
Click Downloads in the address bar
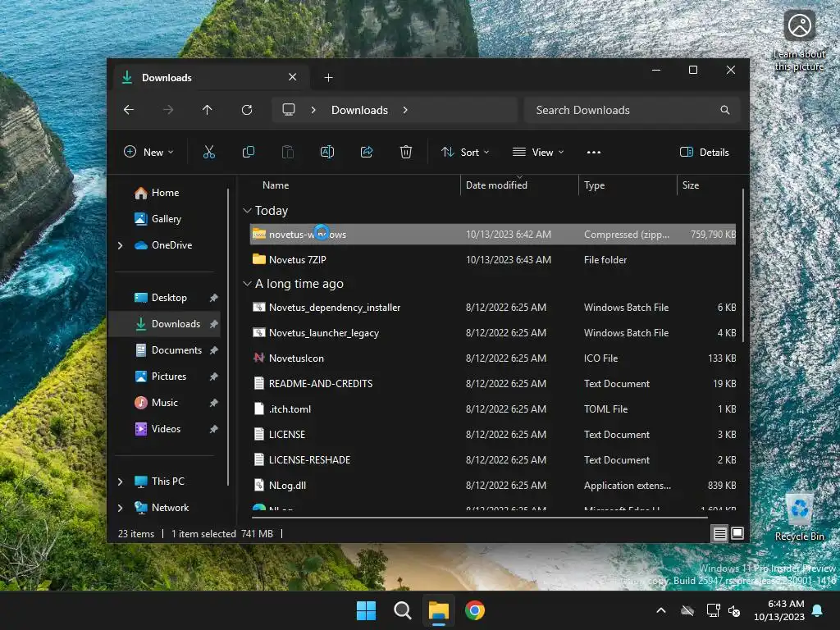coord(359,110)
